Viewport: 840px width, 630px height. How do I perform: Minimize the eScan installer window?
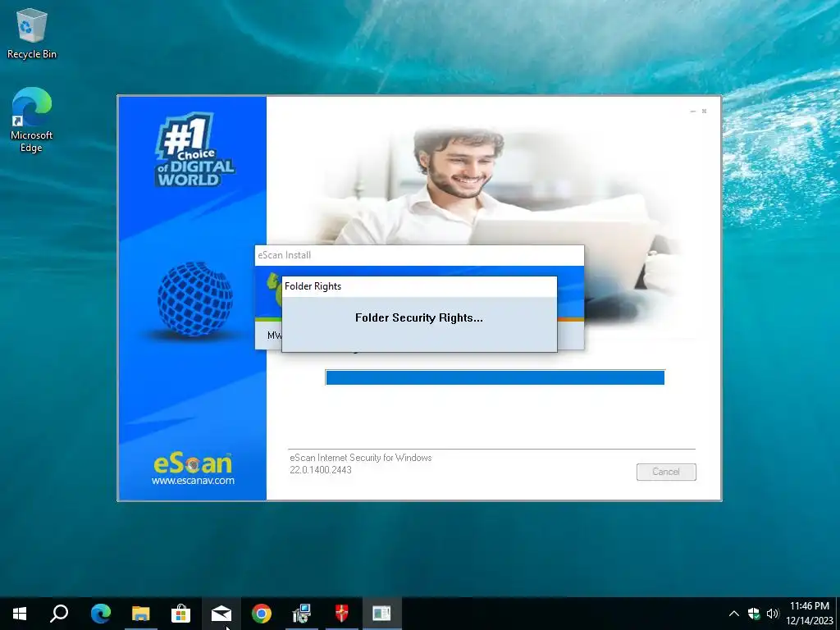click(692, 112)
